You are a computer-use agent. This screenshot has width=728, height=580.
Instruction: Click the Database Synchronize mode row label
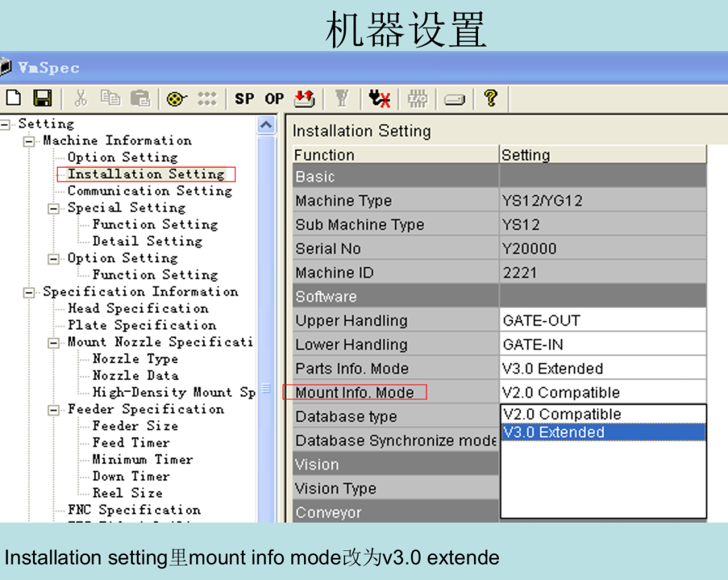point(396,441)
